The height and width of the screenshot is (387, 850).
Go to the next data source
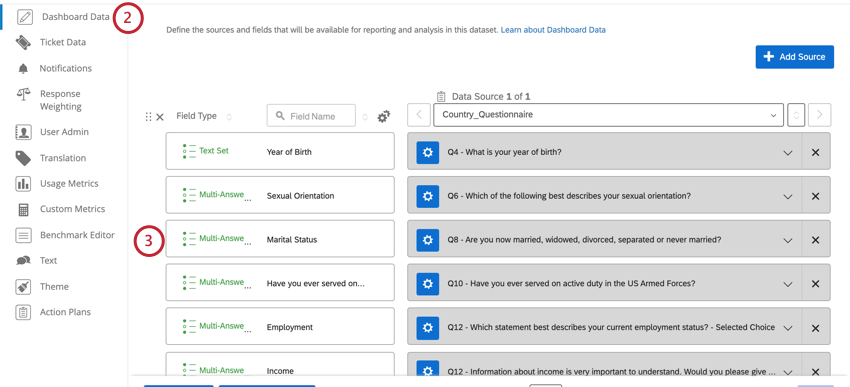coord(819,115)
